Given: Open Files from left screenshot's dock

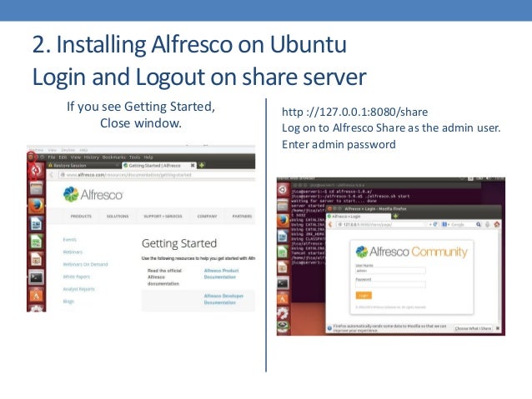Looking at the screenshot, I should click(37, 187).
